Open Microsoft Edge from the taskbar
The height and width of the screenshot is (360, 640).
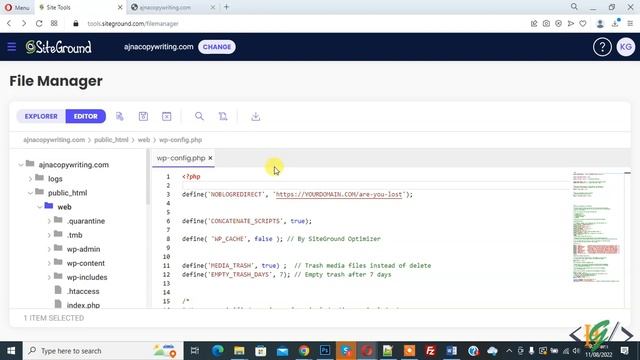pos(218,351)
